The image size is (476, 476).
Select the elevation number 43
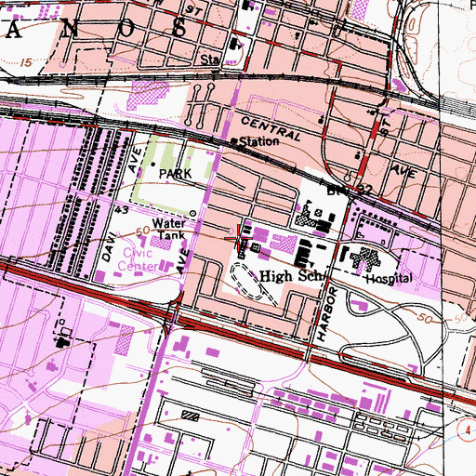(x=122, y=210)
